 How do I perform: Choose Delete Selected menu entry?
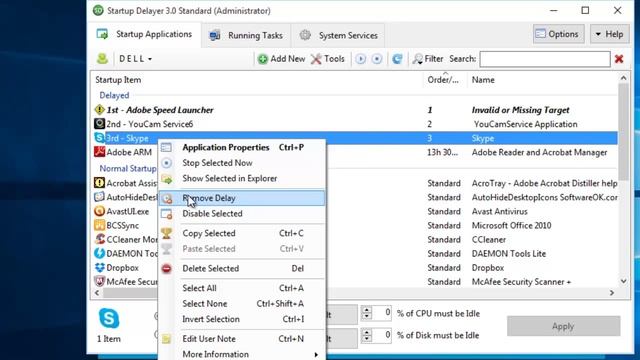(242, 268)
